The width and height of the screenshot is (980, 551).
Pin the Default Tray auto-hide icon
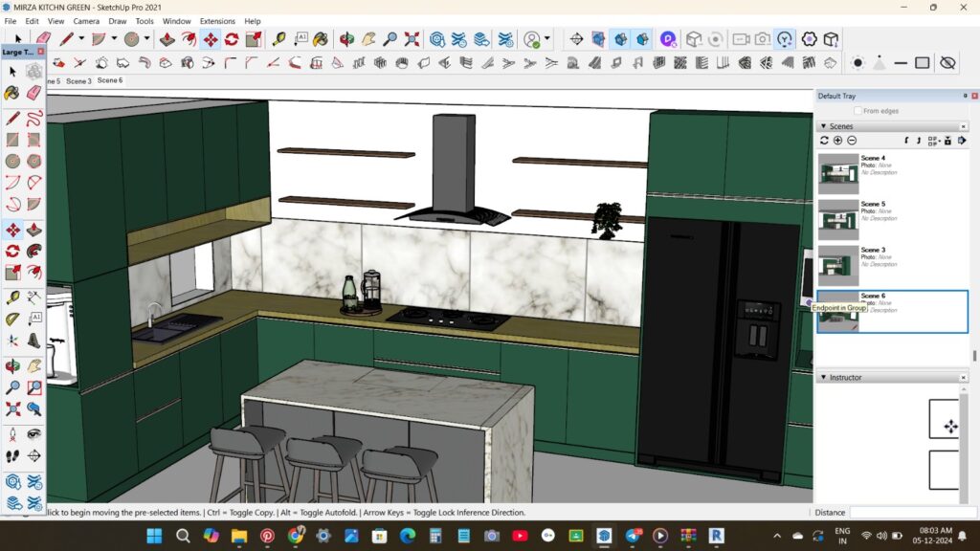[965, 96]
